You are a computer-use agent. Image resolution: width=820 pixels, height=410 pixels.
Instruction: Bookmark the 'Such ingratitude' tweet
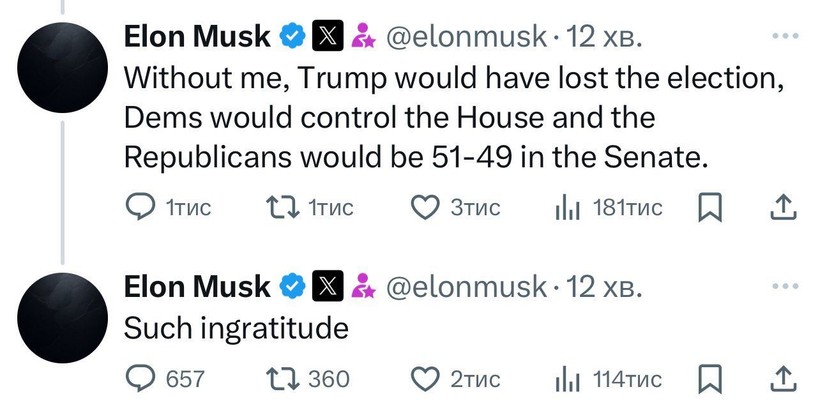coord(709,378)
